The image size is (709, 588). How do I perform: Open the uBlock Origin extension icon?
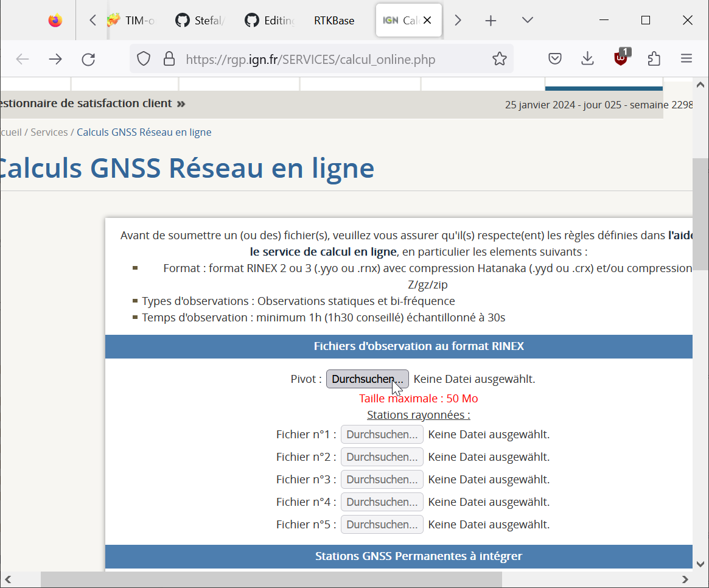tap(621, 58)
